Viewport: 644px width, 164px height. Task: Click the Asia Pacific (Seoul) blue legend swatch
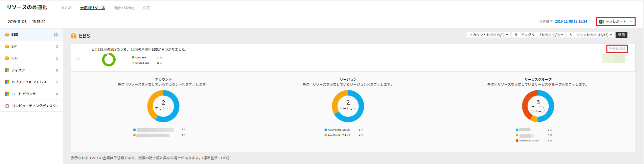tap(326, 130)
